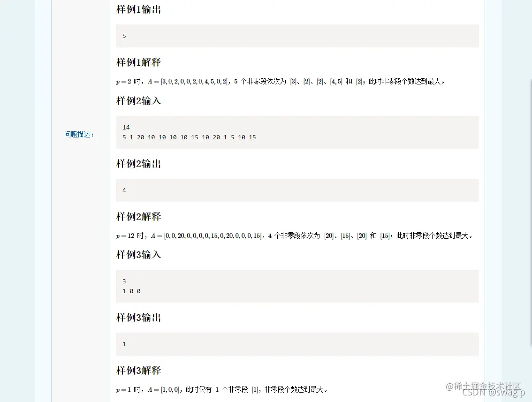Select the code block showing output 4
This screenshot has width=532, height=402.
tap(297, 190)
